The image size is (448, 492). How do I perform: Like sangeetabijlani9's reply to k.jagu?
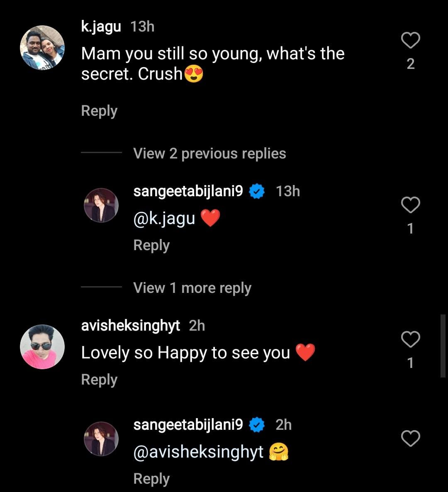coord(411,205)
